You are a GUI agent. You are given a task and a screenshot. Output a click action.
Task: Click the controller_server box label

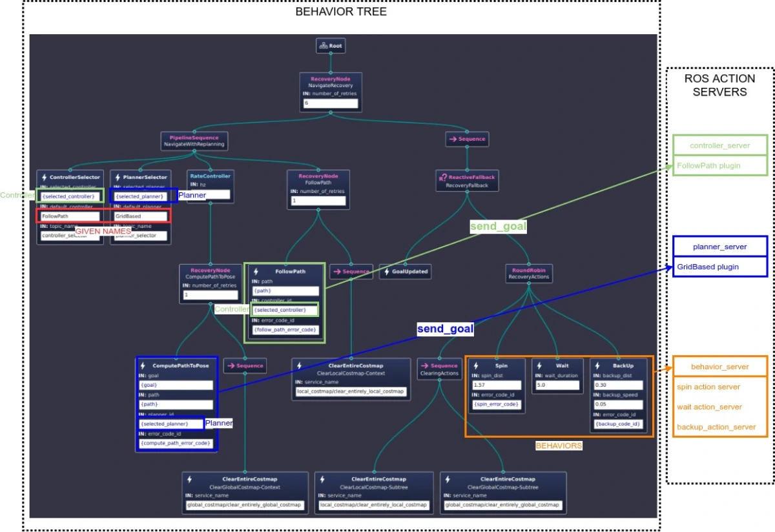click(x=719, y=146)
